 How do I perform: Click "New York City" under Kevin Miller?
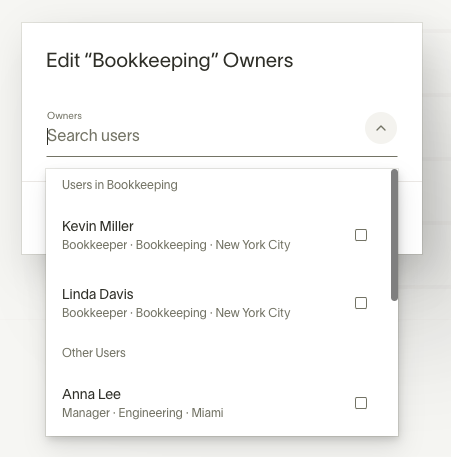[x=253, y=245]
